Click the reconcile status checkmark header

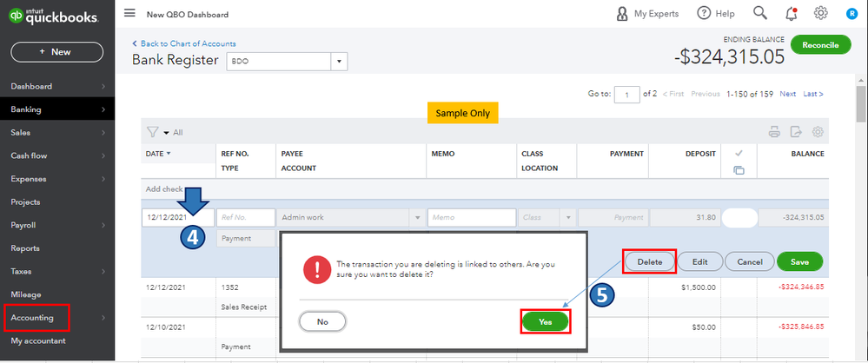739,154
